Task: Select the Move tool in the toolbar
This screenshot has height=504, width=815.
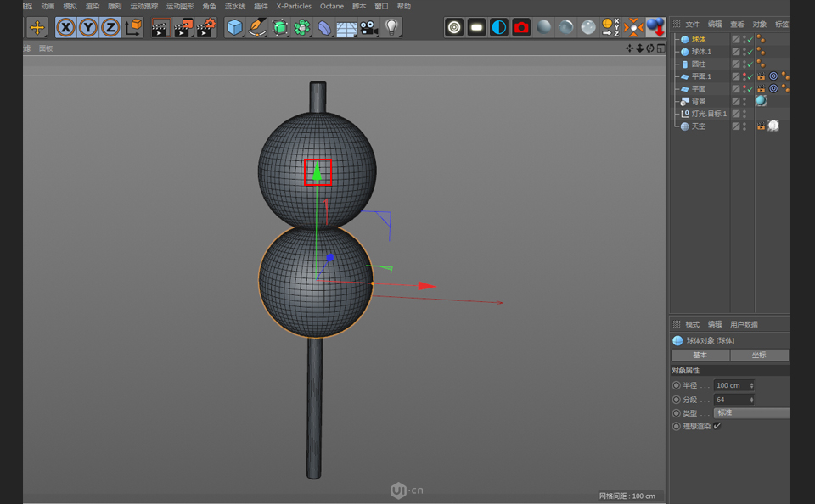Action: point(37,26)
